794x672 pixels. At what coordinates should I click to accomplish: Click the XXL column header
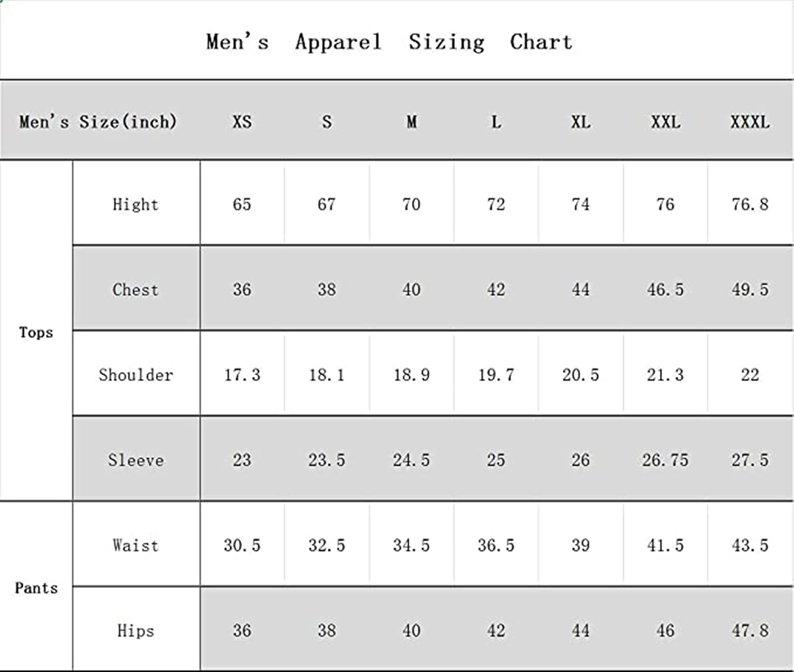[665, 122]
